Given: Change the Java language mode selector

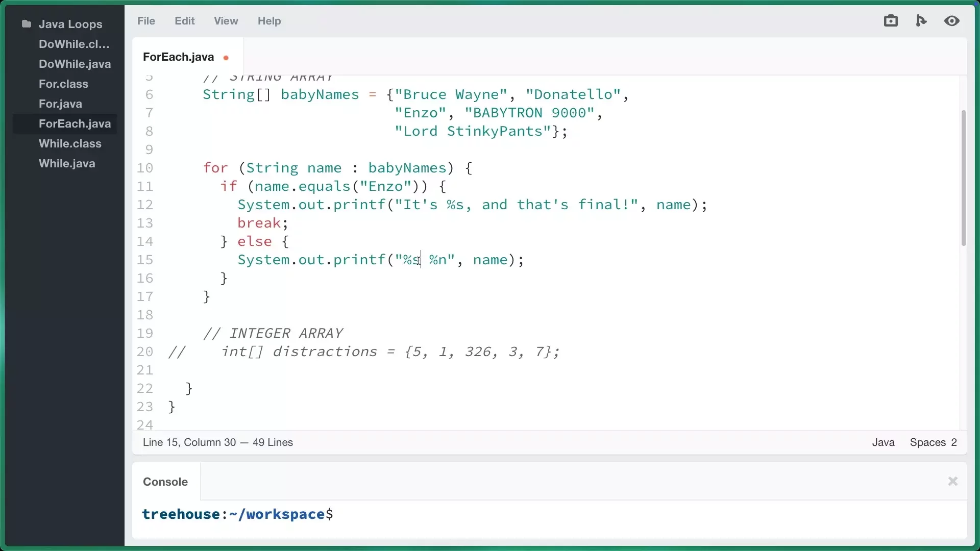Looking at the screenshot, I should coord(883,442).
